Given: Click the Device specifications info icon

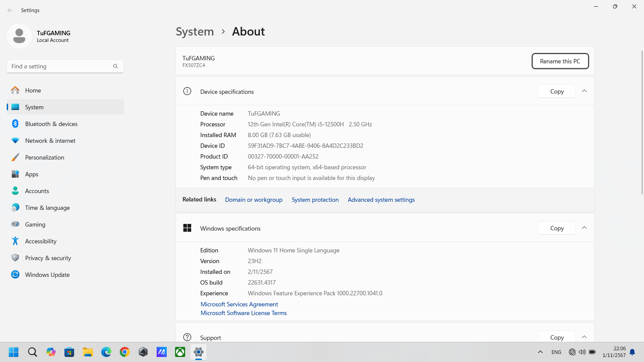Looking at the screenshot, I should (187, 91).
